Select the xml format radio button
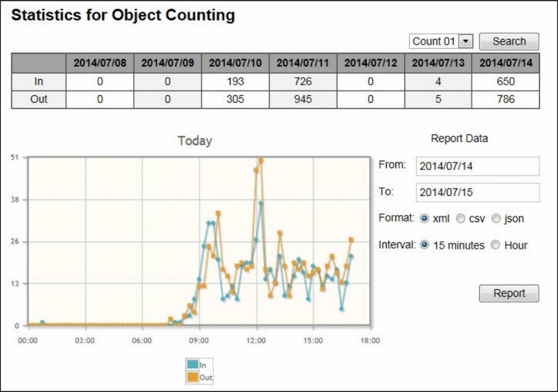Image resolution: width=558 pixels, height=392 pixels. (424, 219)
